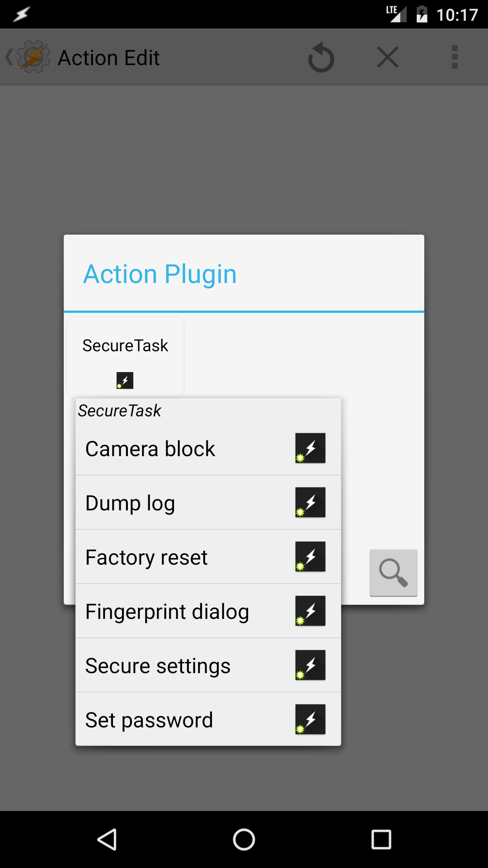Viewport: 488px width, 868px height.
Task: Choose Fingerprint dialog option
Action: pyautogui.click(x=167, y=612)
